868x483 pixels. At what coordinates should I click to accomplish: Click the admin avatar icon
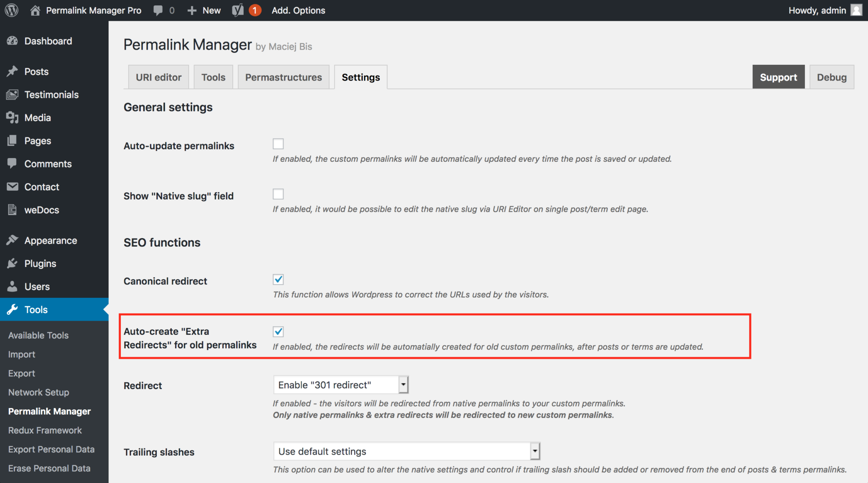click(857, 10)
